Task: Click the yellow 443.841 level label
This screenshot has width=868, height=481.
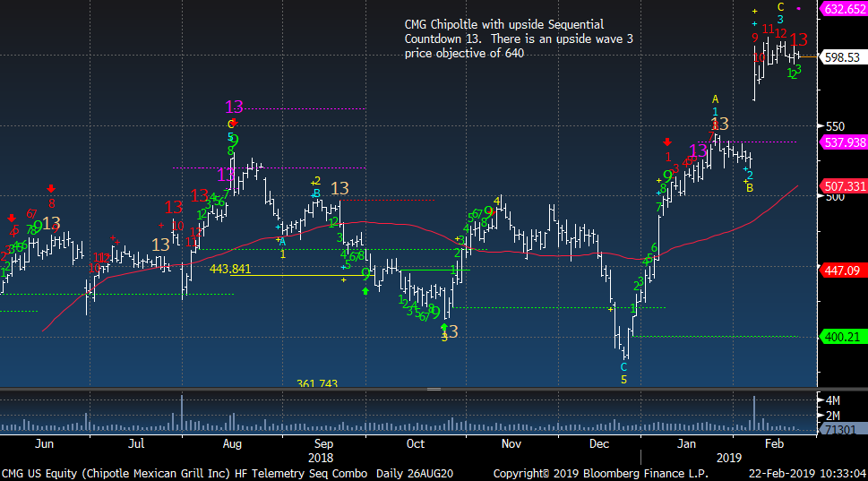Action: [230, 269]
